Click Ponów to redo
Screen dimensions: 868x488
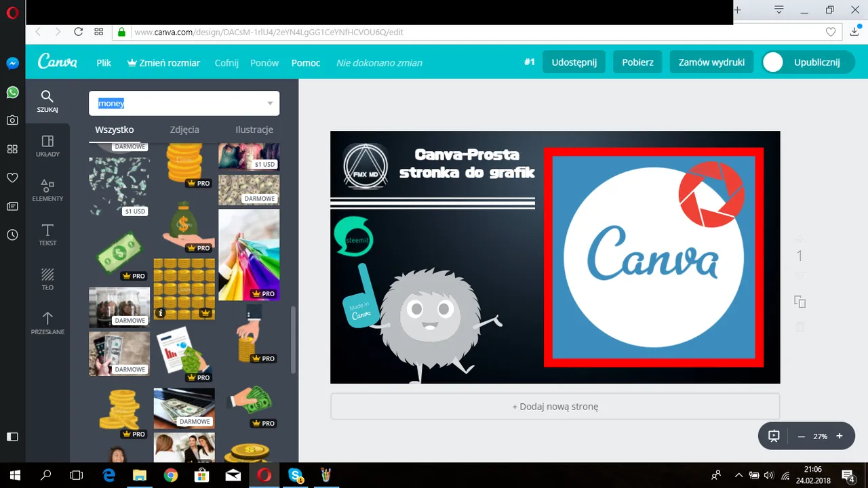264,62
